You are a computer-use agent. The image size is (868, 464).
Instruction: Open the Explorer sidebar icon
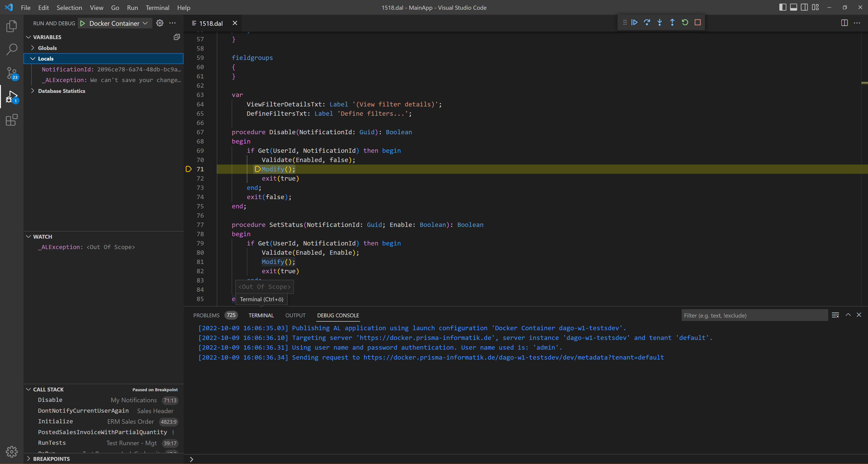(12, 26)
